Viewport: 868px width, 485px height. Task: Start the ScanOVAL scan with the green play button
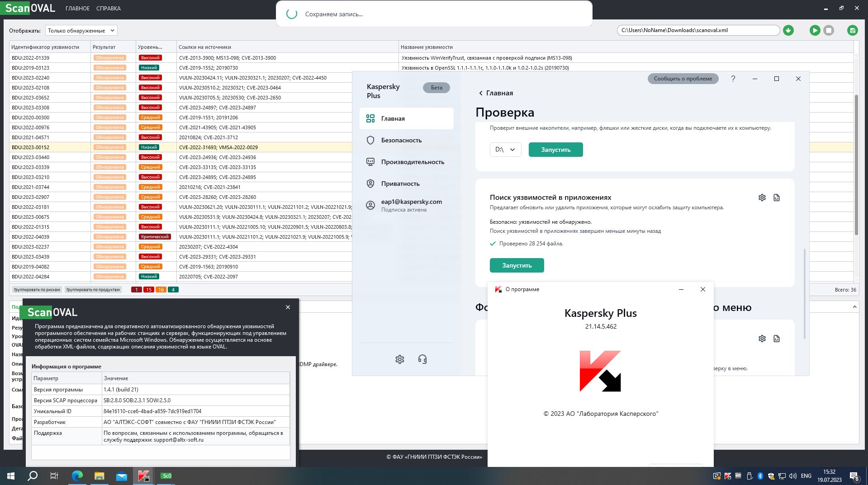815,30
